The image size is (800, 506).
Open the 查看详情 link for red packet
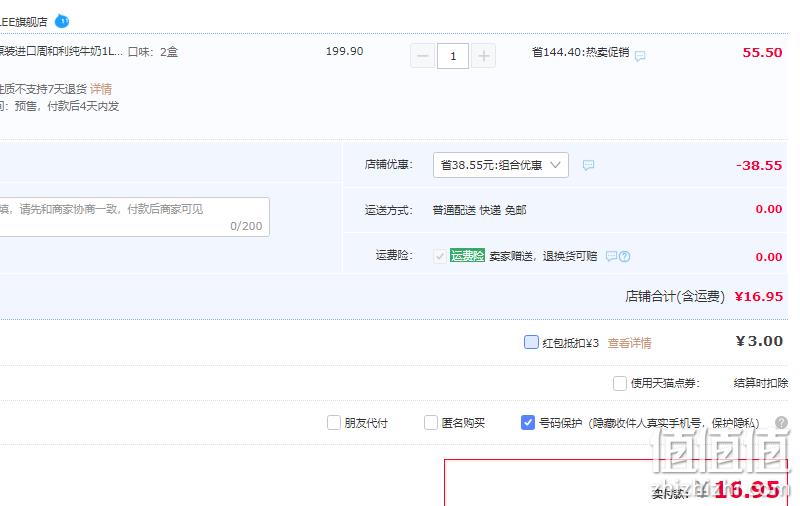629,343
